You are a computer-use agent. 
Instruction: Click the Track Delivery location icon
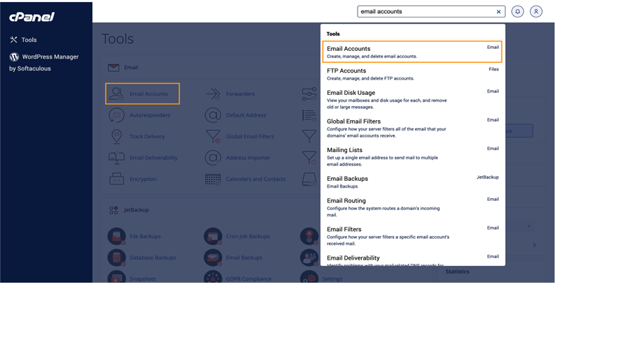[117, 136]
